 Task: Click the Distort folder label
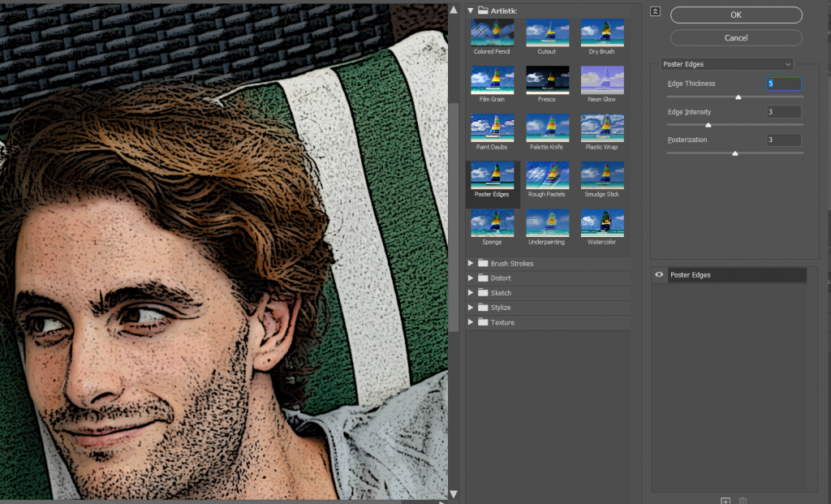(x=501, y=278)
